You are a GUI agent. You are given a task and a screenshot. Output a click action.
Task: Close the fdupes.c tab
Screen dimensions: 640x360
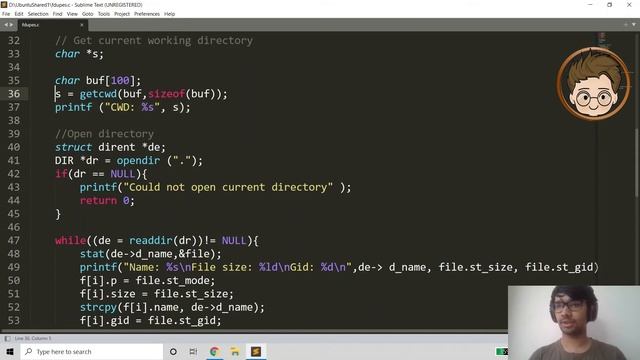click(82, 25)
